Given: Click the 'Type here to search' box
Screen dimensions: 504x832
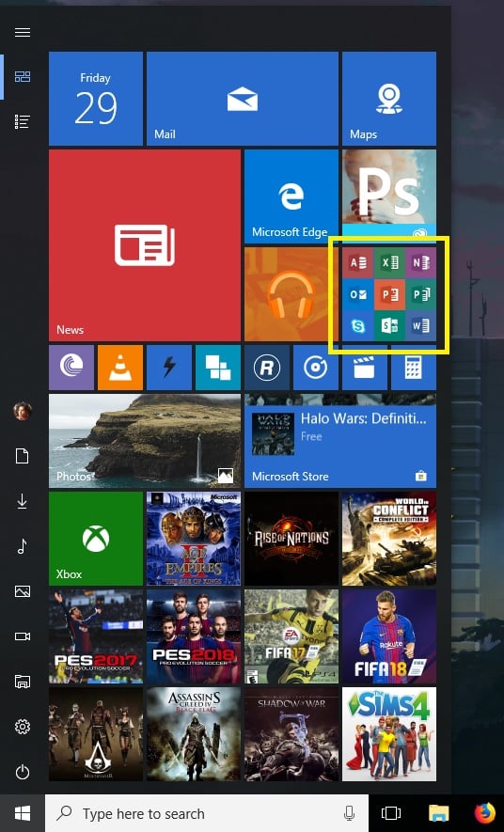Looking at the screenshot, I should (x=207, y=813).
